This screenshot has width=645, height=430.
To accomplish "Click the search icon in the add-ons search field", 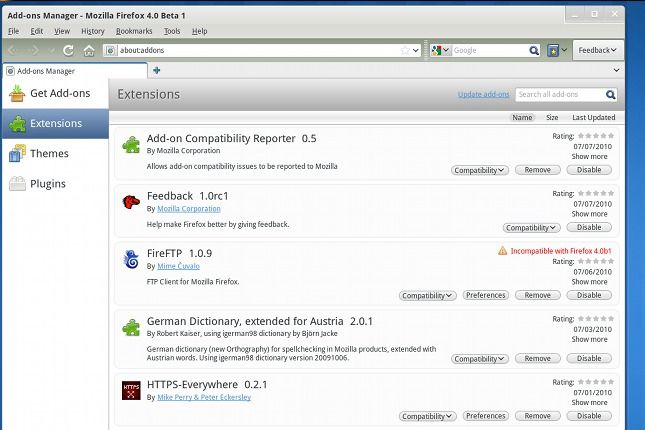I will coord(610,95).
